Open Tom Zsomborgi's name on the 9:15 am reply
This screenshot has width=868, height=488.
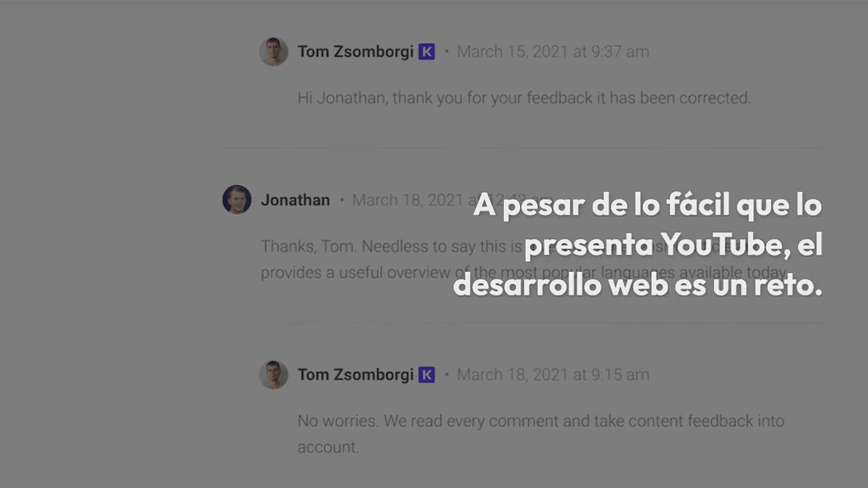[355, 375]
